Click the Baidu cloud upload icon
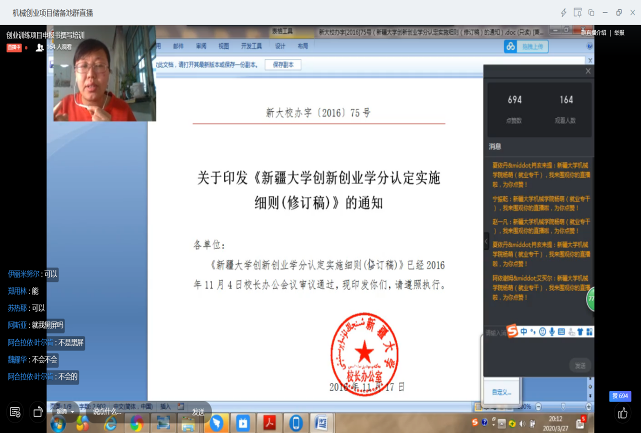 pyautogui.click(x=511, y=47)
